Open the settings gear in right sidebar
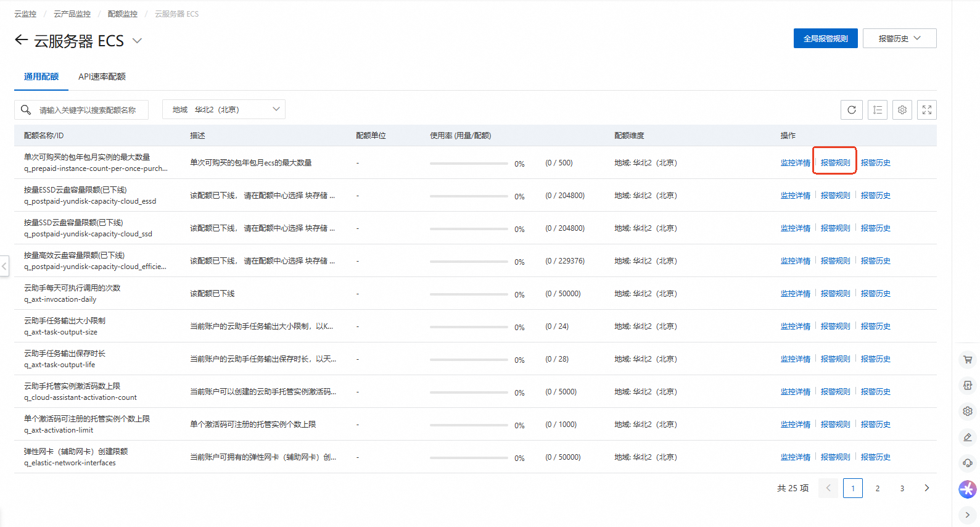 coord(968,411)
